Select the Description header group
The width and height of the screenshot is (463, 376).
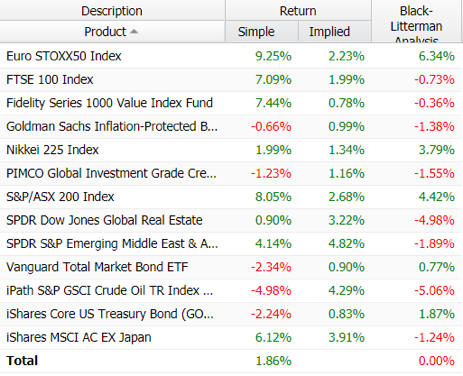(x=113, y=11)
